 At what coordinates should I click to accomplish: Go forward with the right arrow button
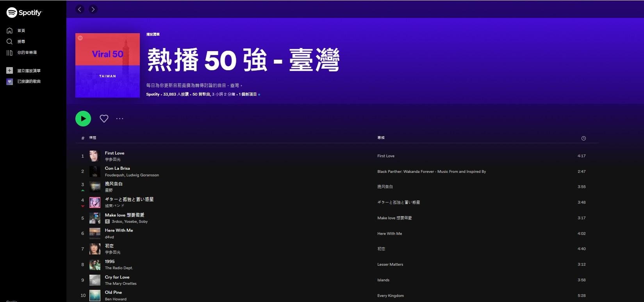point(93,9)
